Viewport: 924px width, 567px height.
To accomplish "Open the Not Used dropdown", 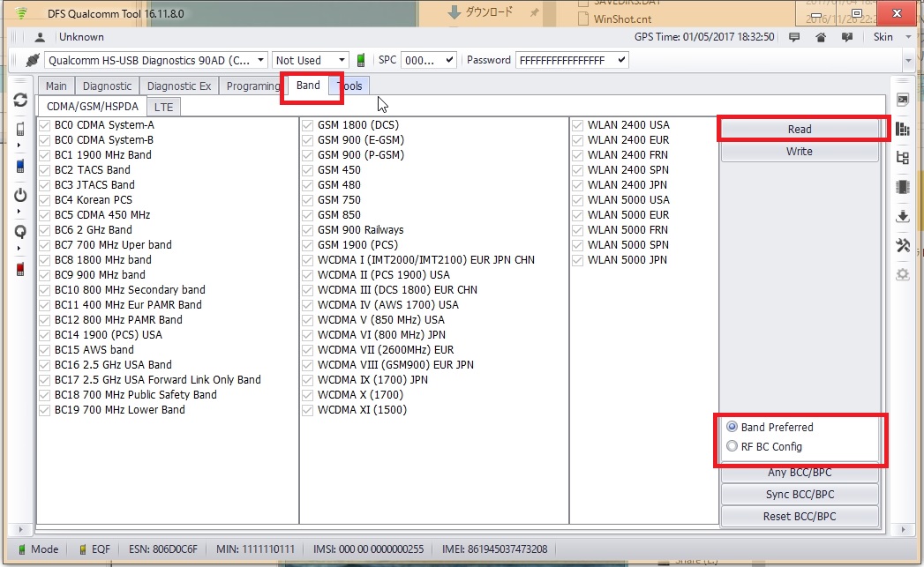I will point(341,61).
